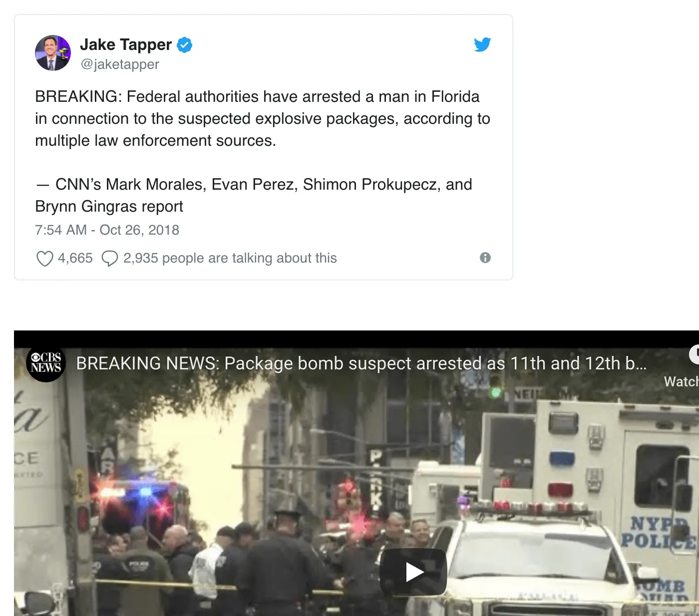Click the CNN's Mark Morales attribution line
The width and height of the screenshot is (699, 616).
(x=254, y=195)
